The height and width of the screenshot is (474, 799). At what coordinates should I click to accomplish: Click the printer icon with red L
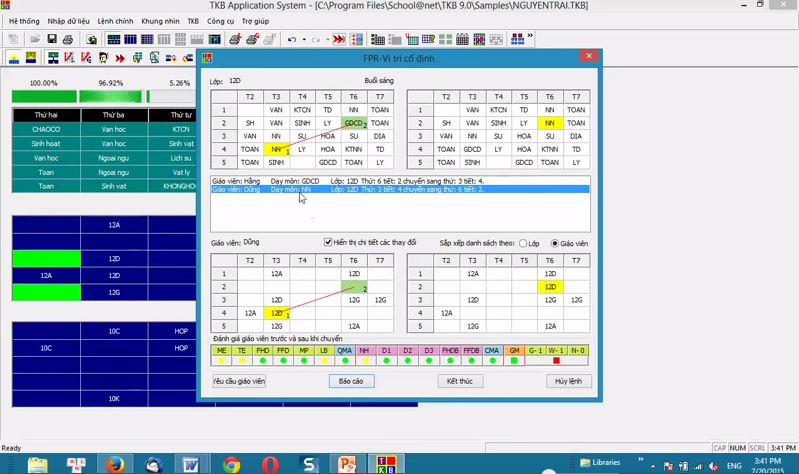235,39
